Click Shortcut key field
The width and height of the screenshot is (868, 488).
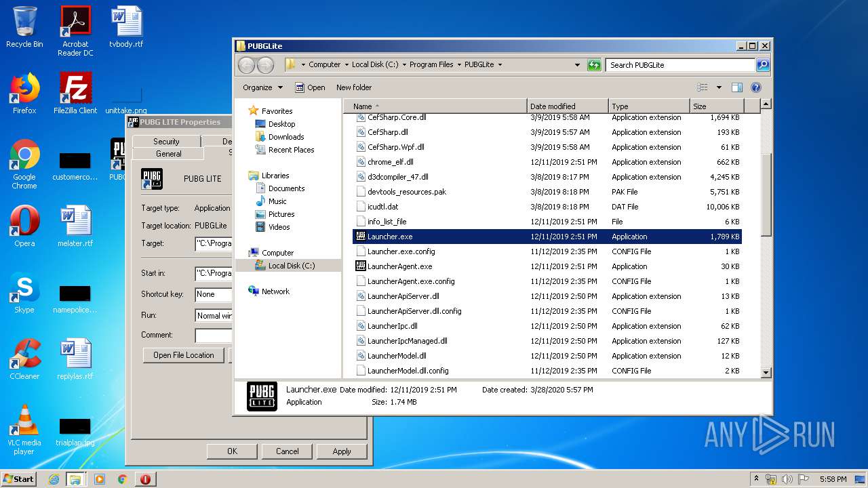[x=214, y=294]
